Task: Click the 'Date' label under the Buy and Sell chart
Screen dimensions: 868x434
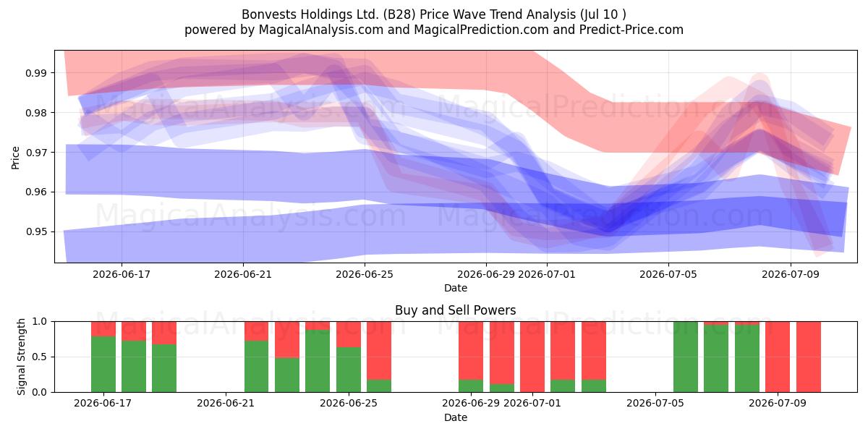Action: (x=456, y=417)
